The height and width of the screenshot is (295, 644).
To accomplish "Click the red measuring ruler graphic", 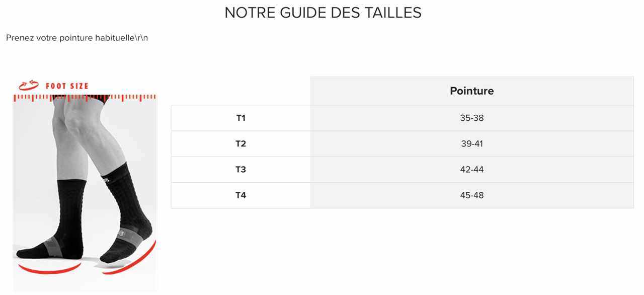I will (85, 98).
